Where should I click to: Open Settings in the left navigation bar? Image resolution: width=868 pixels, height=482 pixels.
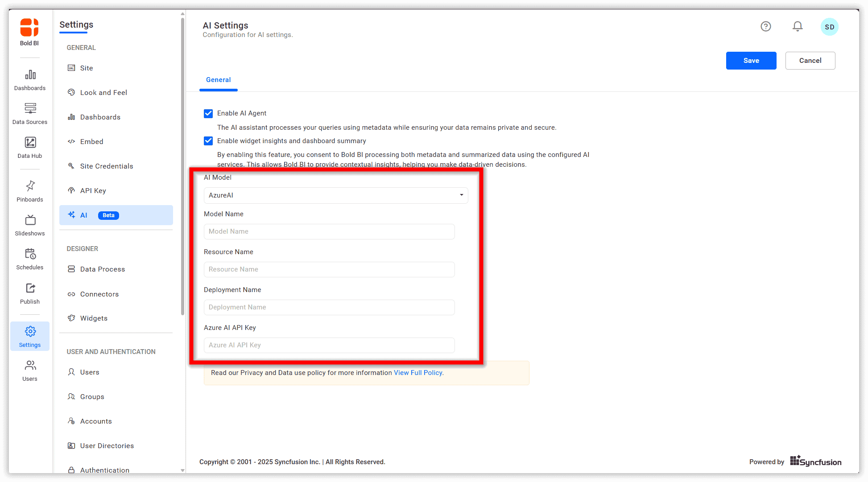tap(30, 337)
